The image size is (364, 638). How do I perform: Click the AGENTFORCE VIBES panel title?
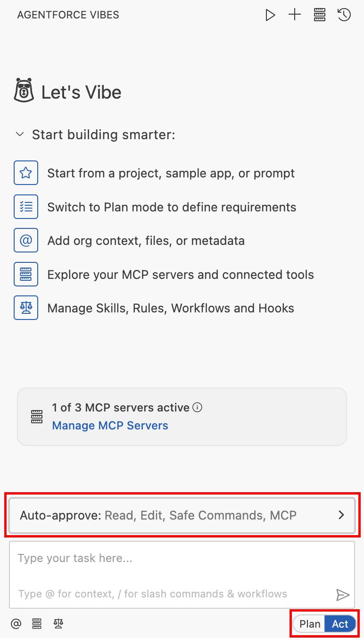click(x=68, y=15)
